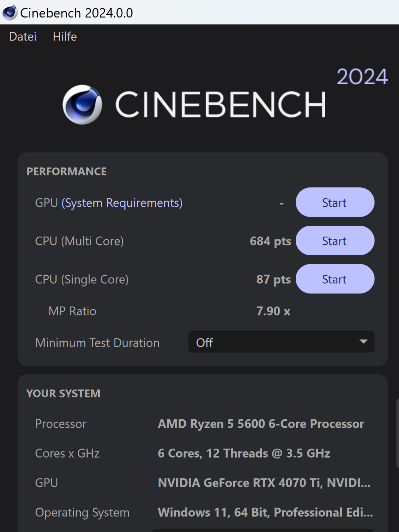Click the 2024 logo text
This screenshot has height=532, width=399.
362,77
